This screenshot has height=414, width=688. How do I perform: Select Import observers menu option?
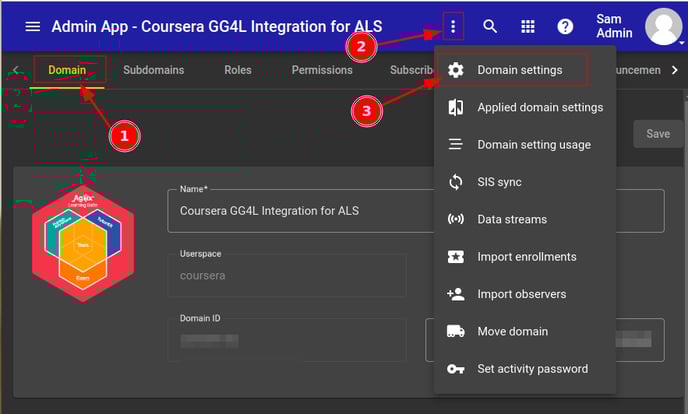(x=525, y=294)
